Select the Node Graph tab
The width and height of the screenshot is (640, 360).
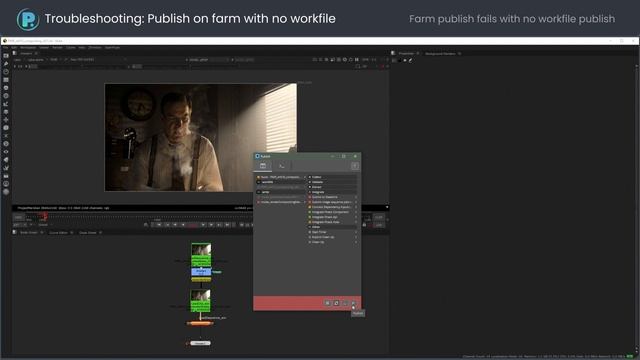coord(29,233)
